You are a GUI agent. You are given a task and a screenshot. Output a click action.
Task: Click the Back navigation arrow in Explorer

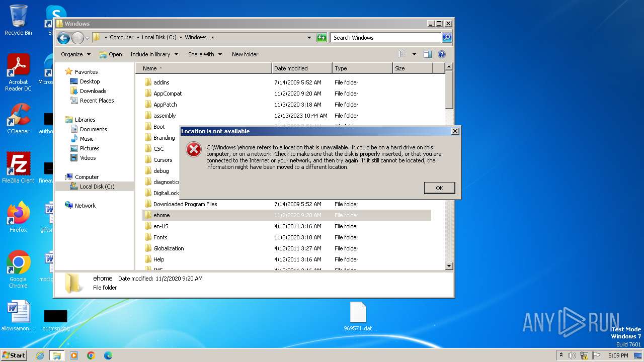pyautogui.click(x=63, y=38)
